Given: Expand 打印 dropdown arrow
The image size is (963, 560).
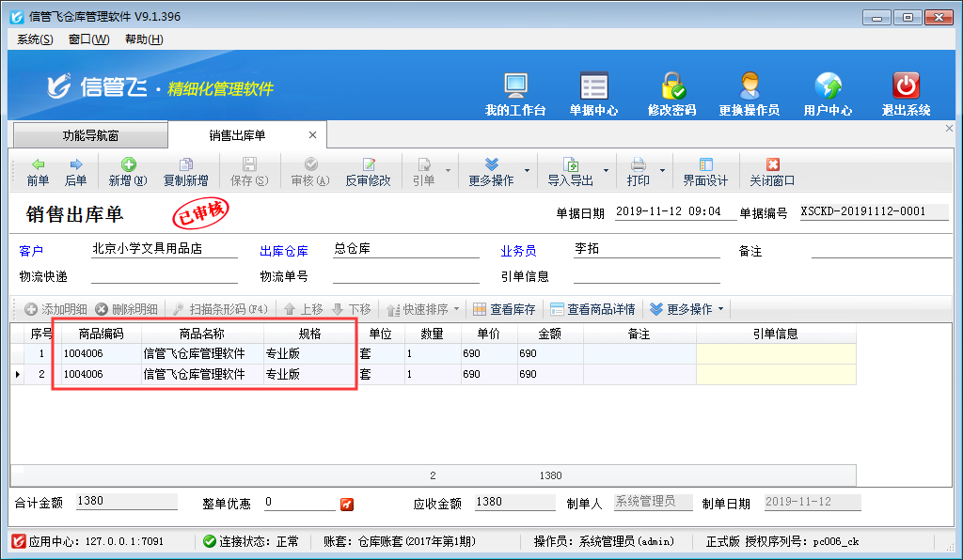Looking at the screenshot, I should point(663,172).
